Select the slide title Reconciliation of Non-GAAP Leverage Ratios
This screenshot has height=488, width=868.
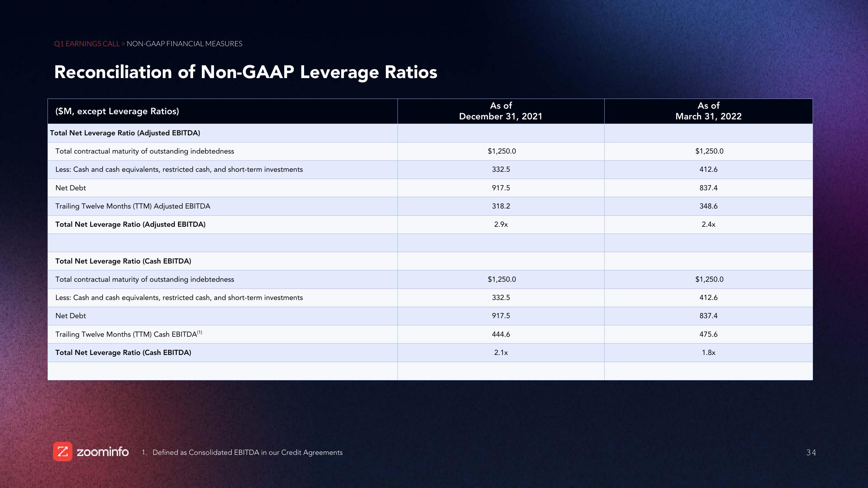(245, 73)
